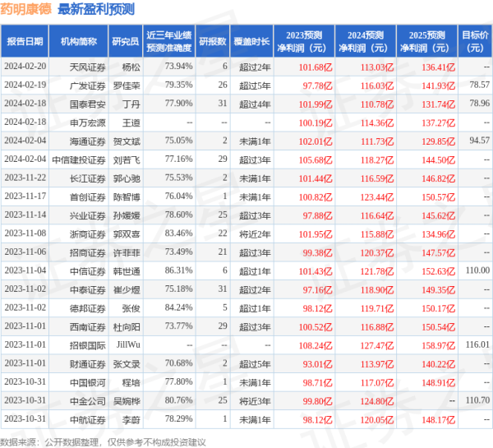The image size is (493, 448).
Task: Click analyst name 贺文斌
Action: (127, 141)
